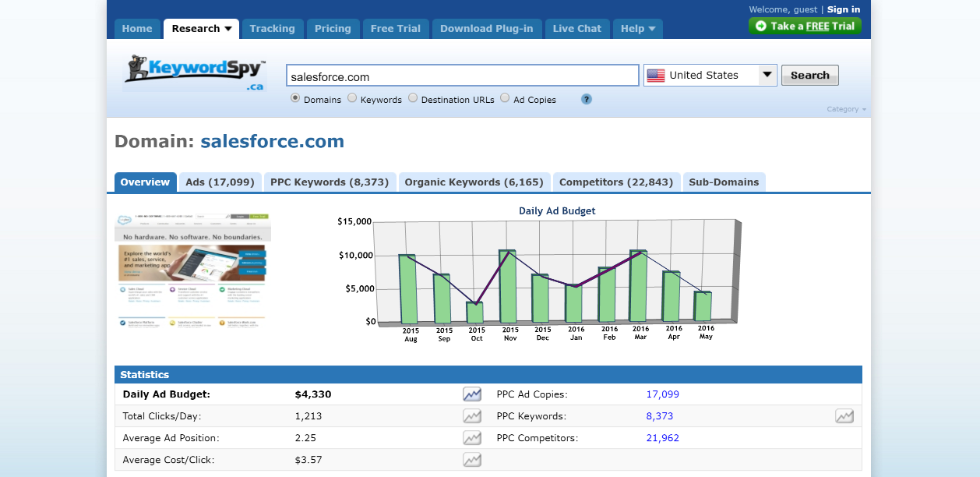Click the 2015 Nov bar in chart
The width and height of the screenshot is (980, 477).
[507, 287]
